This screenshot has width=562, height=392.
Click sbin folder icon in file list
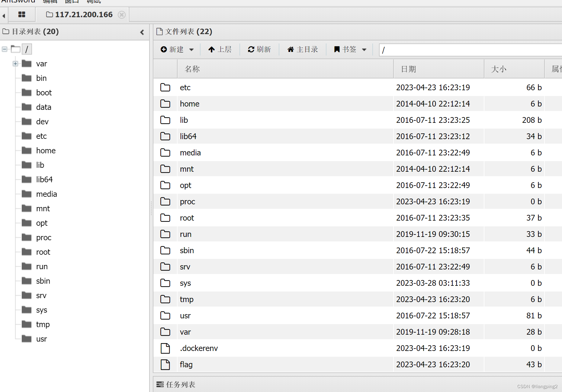click(165, 250)
